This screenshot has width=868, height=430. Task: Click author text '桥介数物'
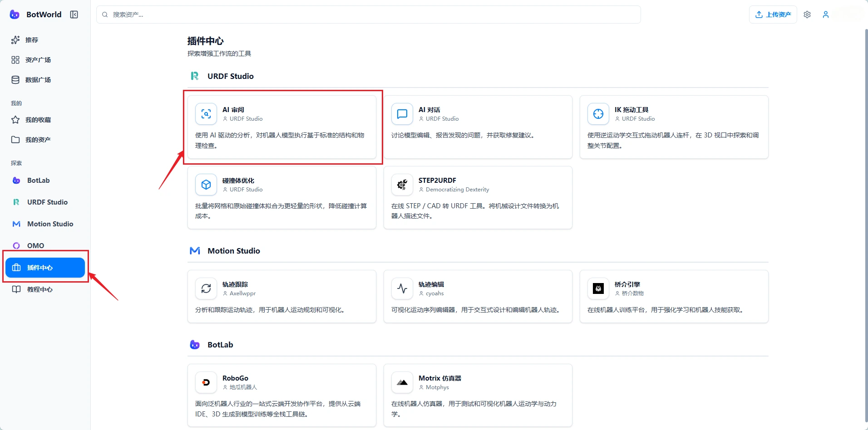(633, 293)
